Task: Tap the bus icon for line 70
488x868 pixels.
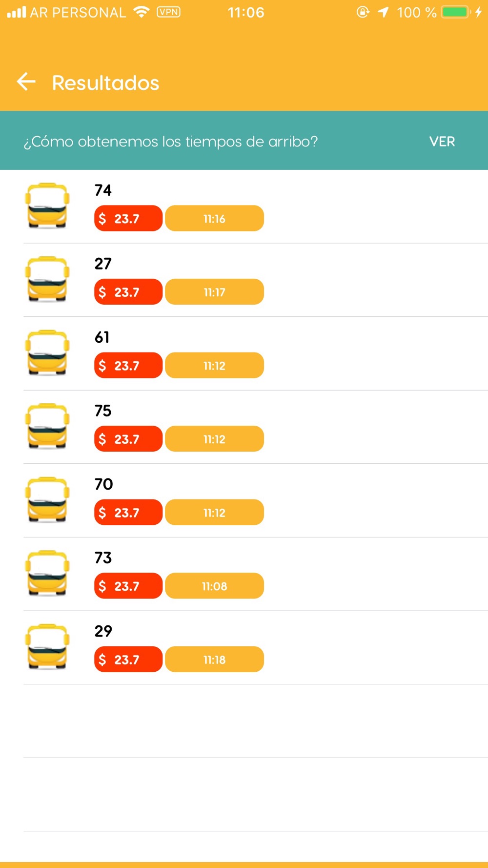Action: click(47, 500)
